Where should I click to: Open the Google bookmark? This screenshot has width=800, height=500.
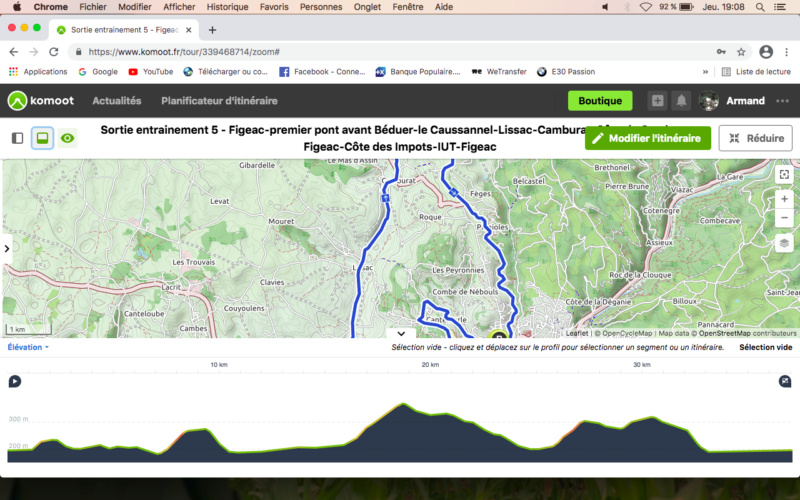coord(98,72)
